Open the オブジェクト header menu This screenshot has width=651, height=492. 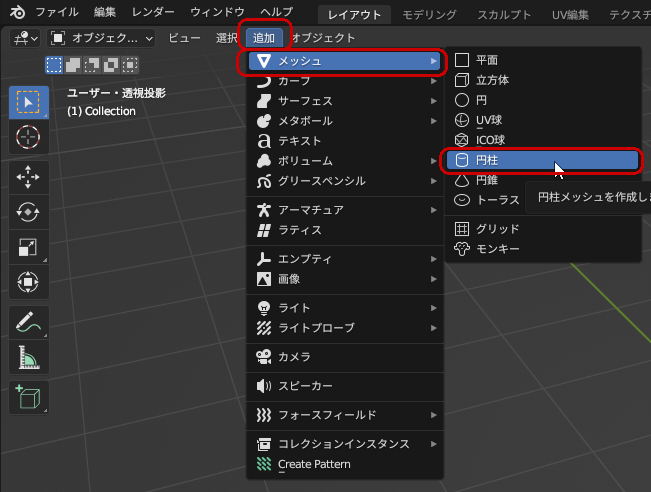click(x=323, y=38)
